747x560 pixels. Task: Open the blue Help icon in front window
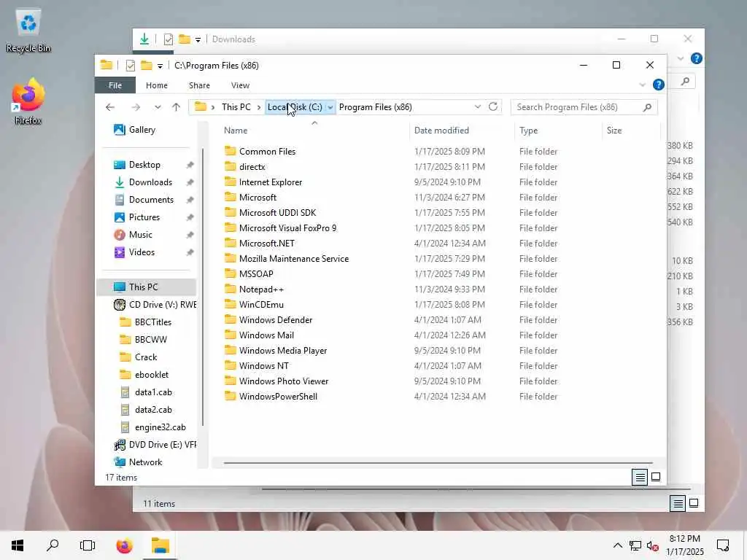(659, 85)
